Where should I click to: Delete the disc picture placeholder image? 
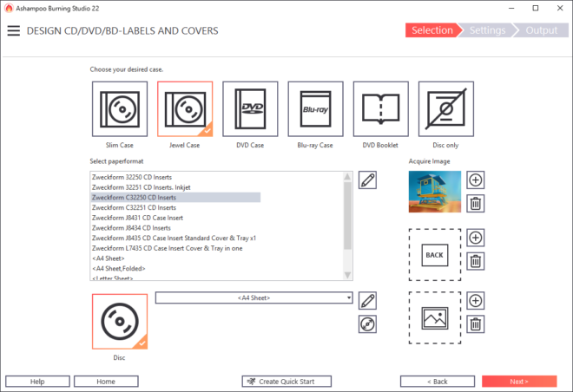point(476,324)
